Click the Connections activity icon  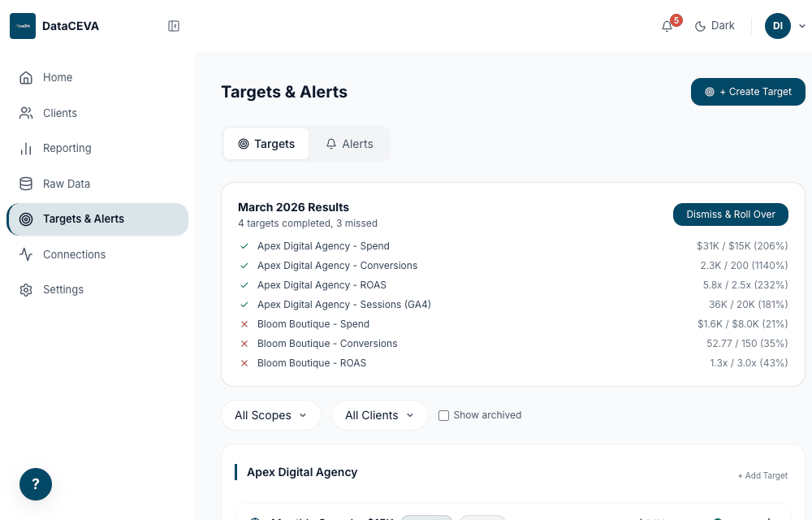[26, 254]
